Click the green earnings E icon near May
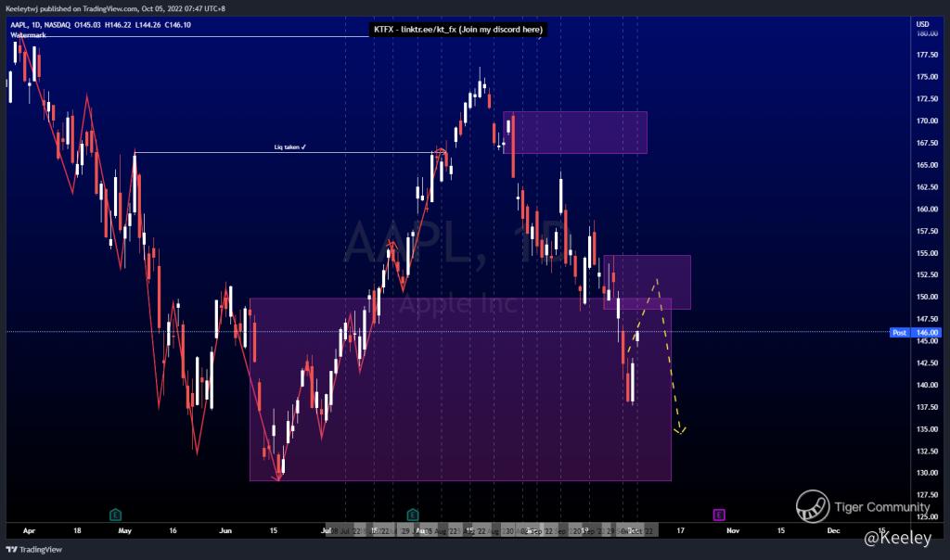Viewport: 950px width, 560px height. [116, 515]
